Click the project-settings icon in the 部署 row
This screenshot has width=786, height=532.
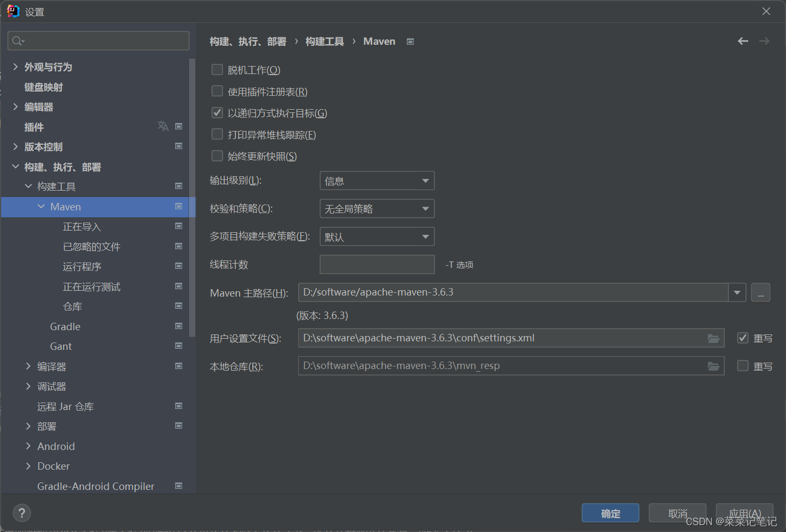[179, 425]
